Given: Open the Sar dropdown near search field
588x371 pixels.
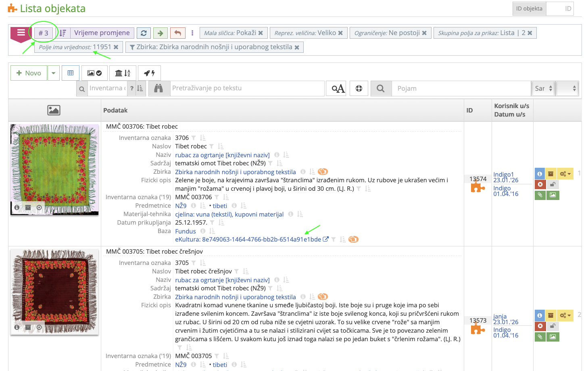Looking at the screenshot, I should point(543,88).
